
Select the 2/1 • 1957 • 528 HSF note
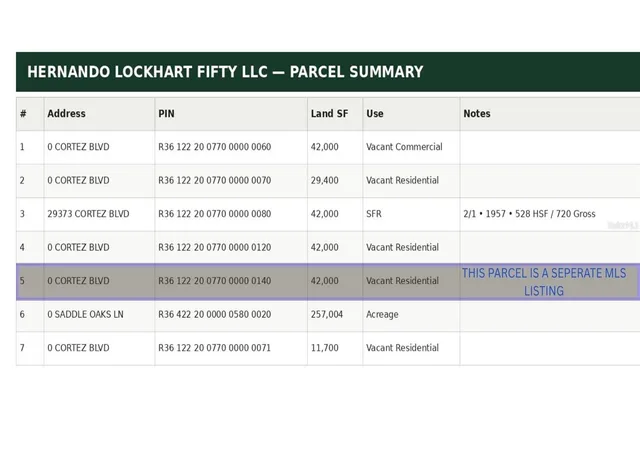529,214
